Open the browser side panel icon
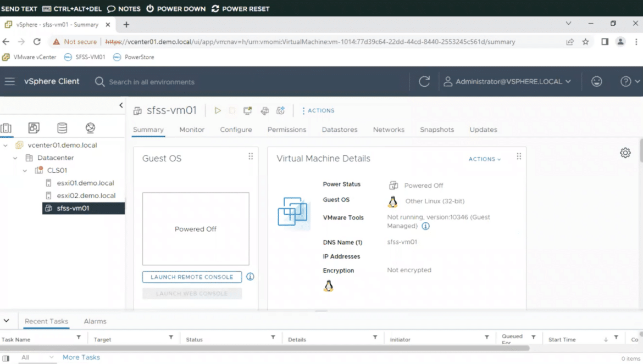This screenshot has width=643, height=364. pyautogui.click(x=605, y=42)
